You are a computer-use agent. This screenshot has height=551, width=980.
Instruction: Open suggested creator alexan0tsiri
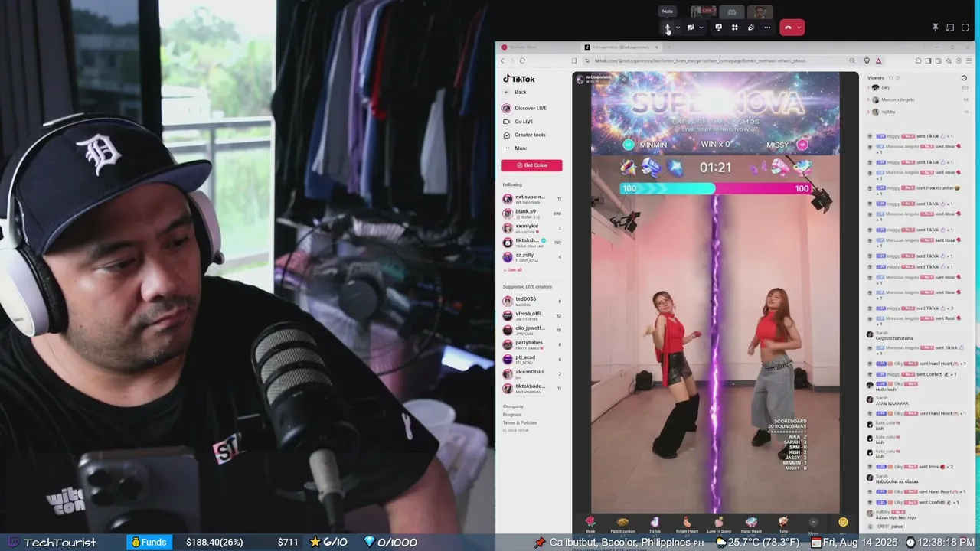(532, 373)
